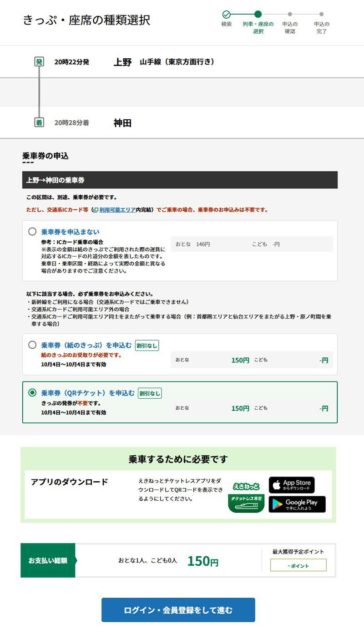Click the 申込の確認 progress step dot
The width and height of the screenshot is (364, 635).
[x=290, y=14]
